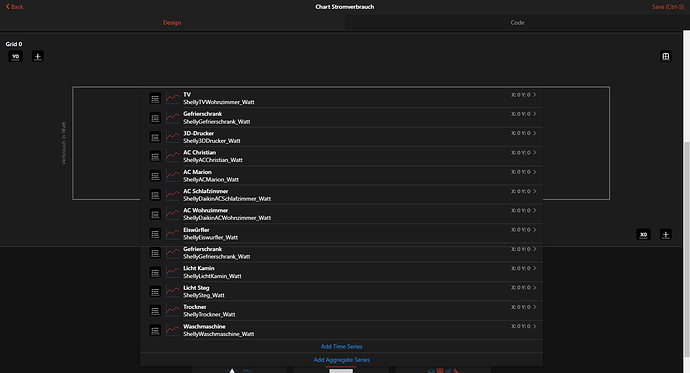690x373 pixels.
Task: Go back using the Back arrow
Action: tap(14, 7)
